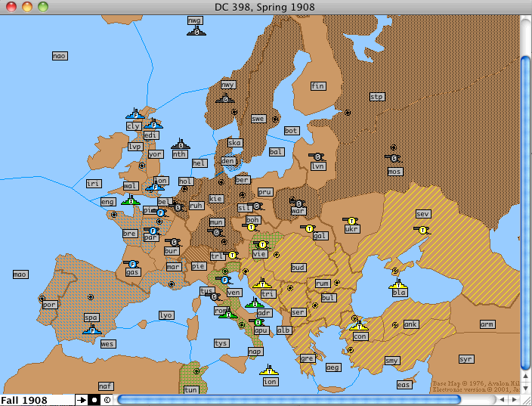Screen dimensions: 532x406
Task: Click the aeg province label
Action: 332,367
